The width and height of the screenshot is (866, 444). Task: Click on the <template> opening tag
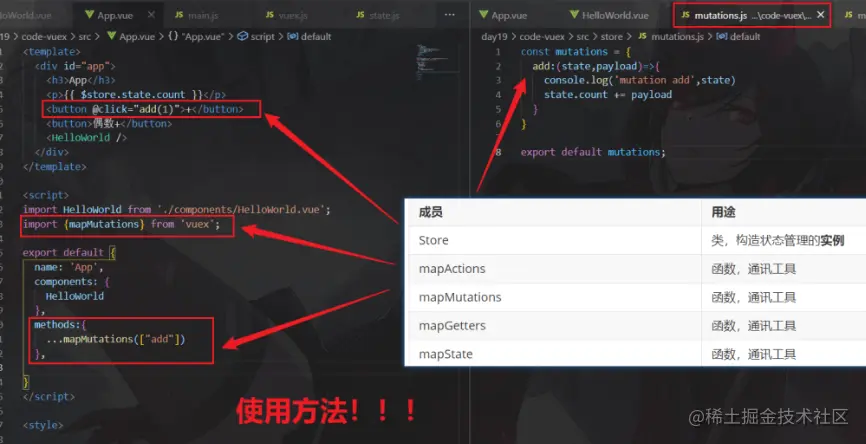51,51
